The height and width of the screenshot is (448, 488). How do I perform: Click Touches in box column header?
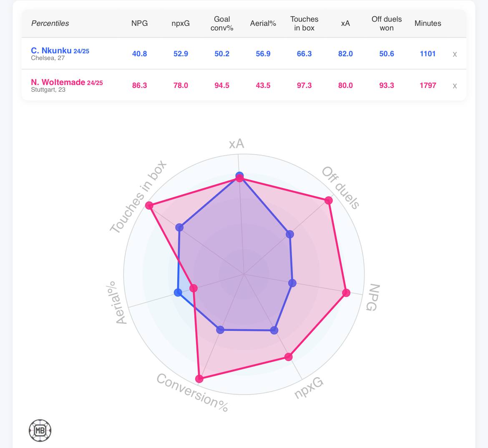[304, 23]
